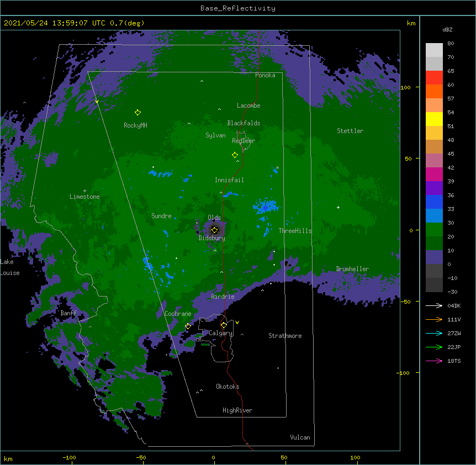This screenshot has height=465, width=476.
Task: Click the Banff town label
Action: click(x=68, y=313)
